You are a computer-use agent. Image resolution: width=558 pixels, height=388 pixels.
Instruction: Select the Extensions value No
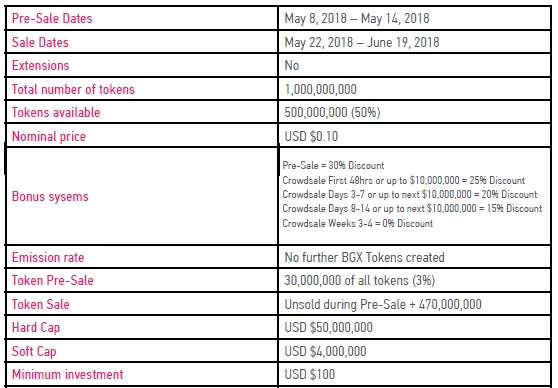[x=292, y=65]
